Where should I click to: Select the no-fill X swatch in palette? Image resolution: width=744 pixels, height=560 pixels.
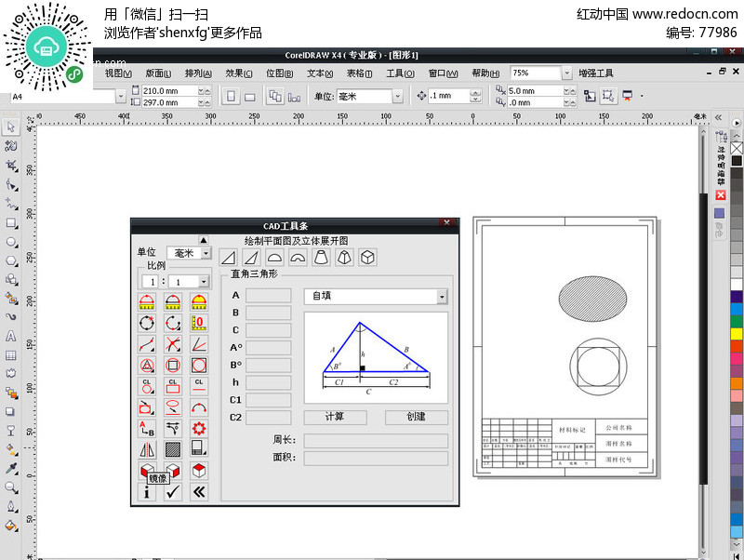pos(737,149)
